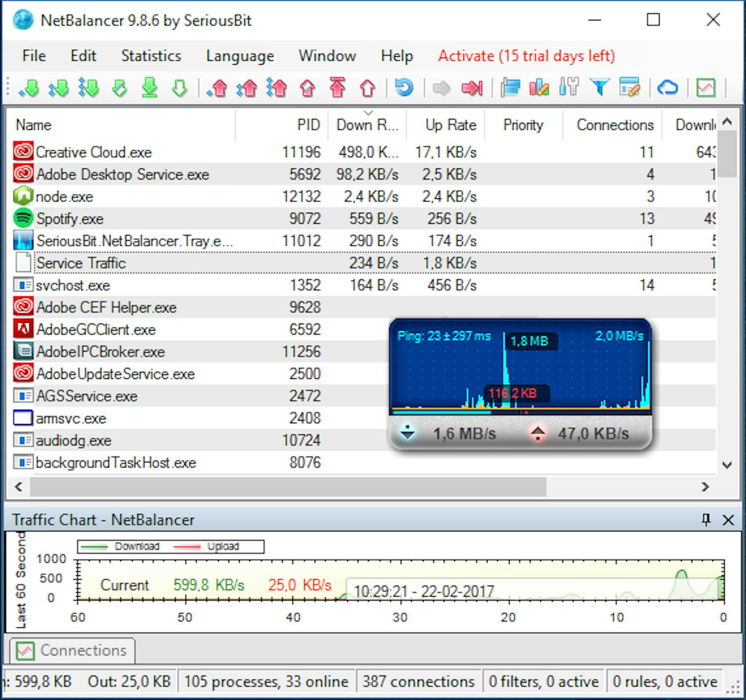Screen dimensions: 746x700
Task: Click the blue flag processes panel icon
Action: 511,87
